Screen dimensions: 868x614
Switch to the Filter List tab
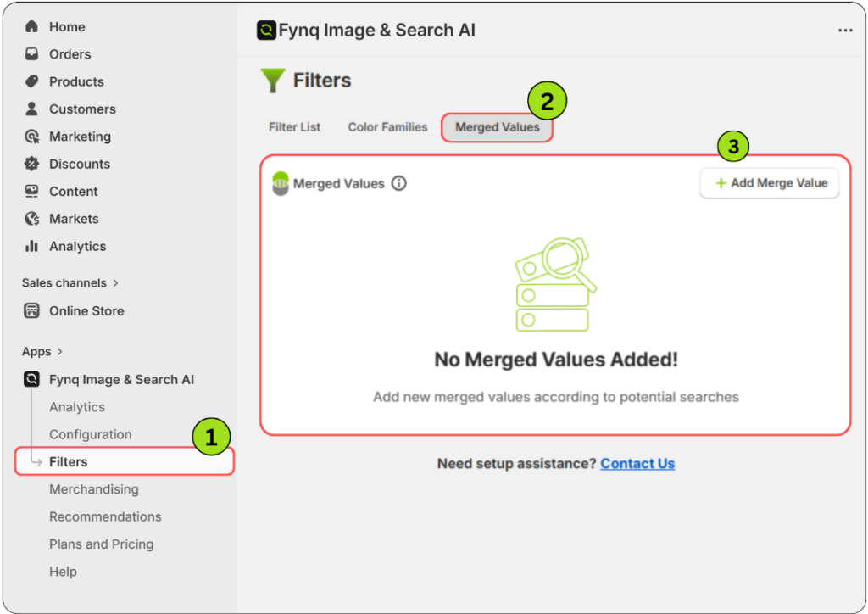294,127
